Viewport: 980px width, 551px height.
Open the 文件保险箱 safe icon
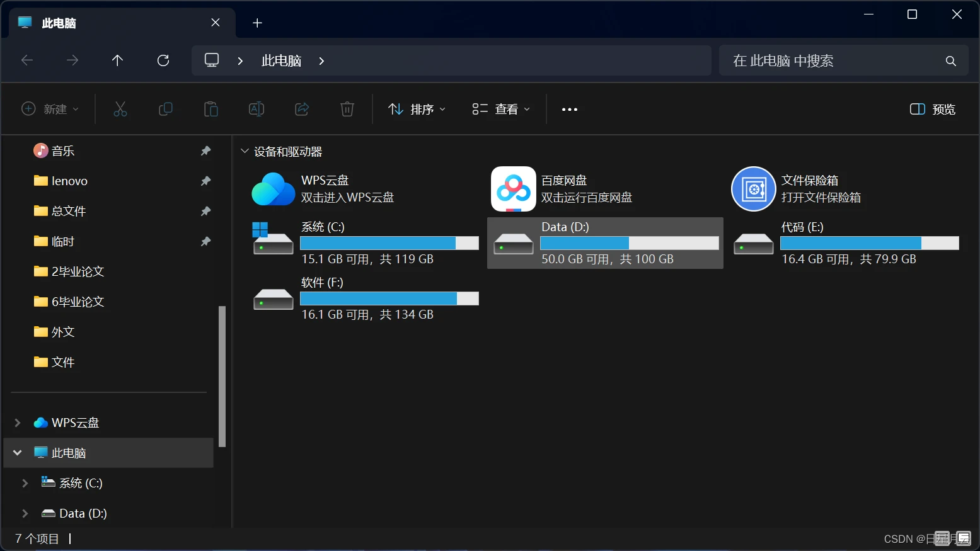[754, 188]
